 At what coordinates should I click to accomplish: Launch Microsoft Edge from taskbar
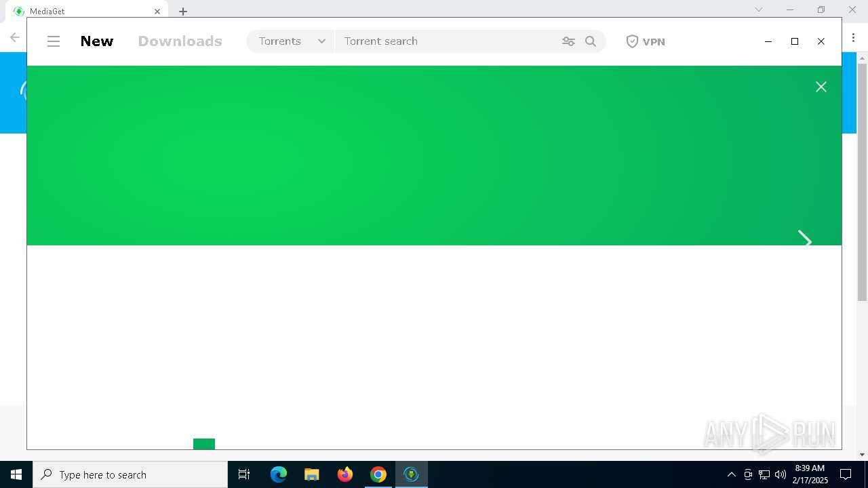coord(279,474)
